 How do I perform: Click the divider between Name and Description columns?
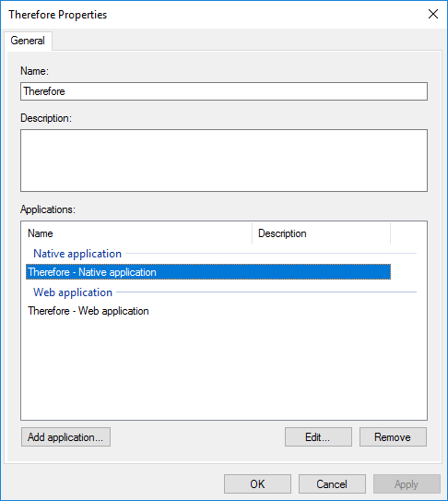point(253,233)
